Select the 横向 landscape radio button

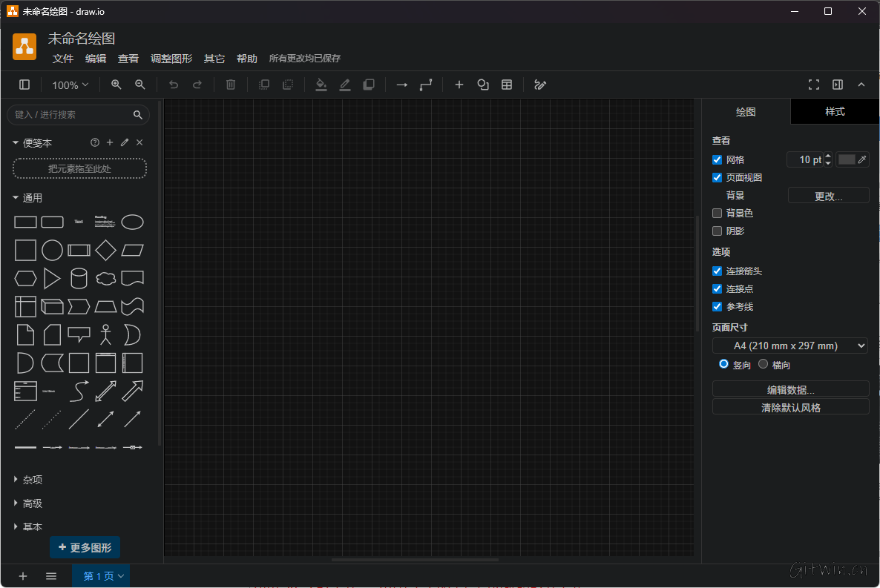click(x=764, y=364)
